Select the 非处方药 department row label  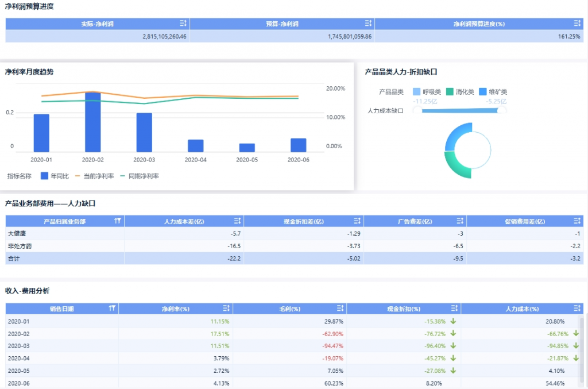tap(20, 246)
